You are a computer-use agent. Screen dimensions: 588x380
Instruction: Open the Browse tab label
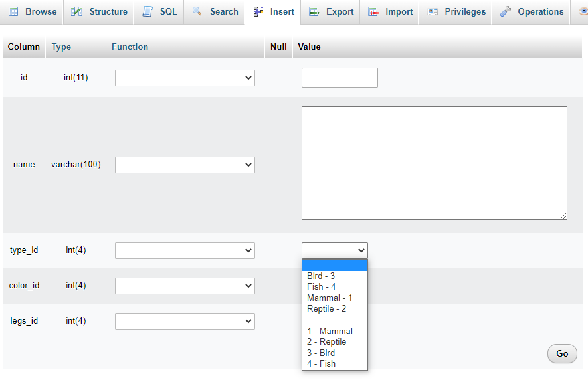tap(41, 12)
